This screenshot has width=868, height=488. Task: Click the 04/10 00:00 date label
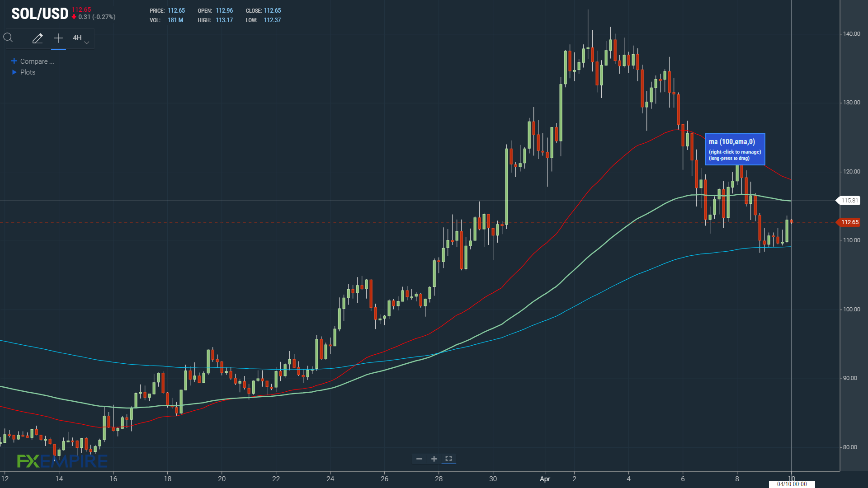pos(792,484)
